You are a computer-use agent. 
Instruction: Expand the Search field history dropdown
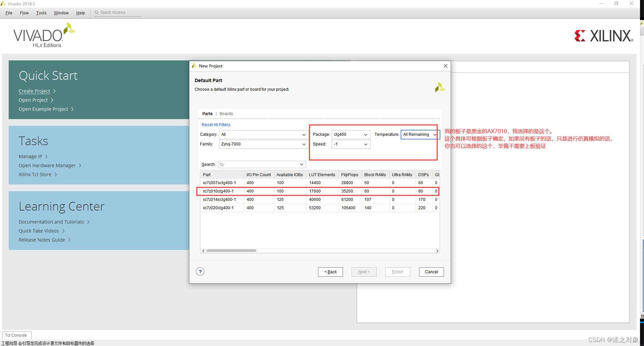(x=301, y=164)
